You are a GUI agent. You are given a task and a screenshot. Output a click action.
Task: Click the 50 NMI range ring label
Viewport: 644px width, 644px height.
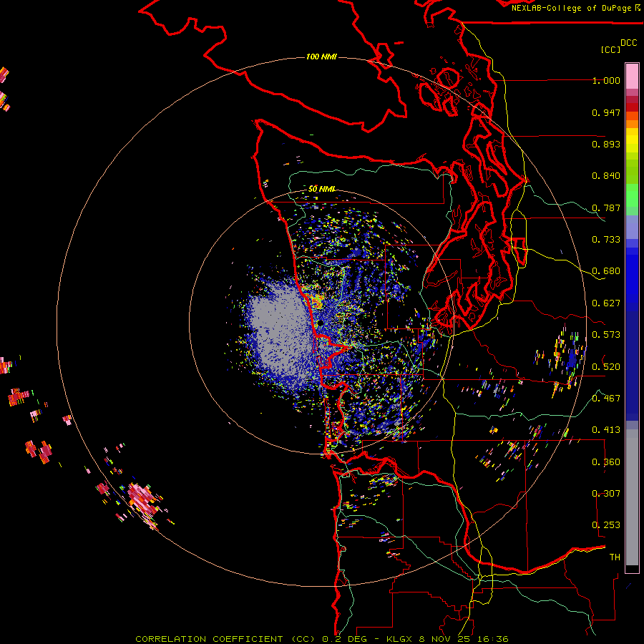321,189
